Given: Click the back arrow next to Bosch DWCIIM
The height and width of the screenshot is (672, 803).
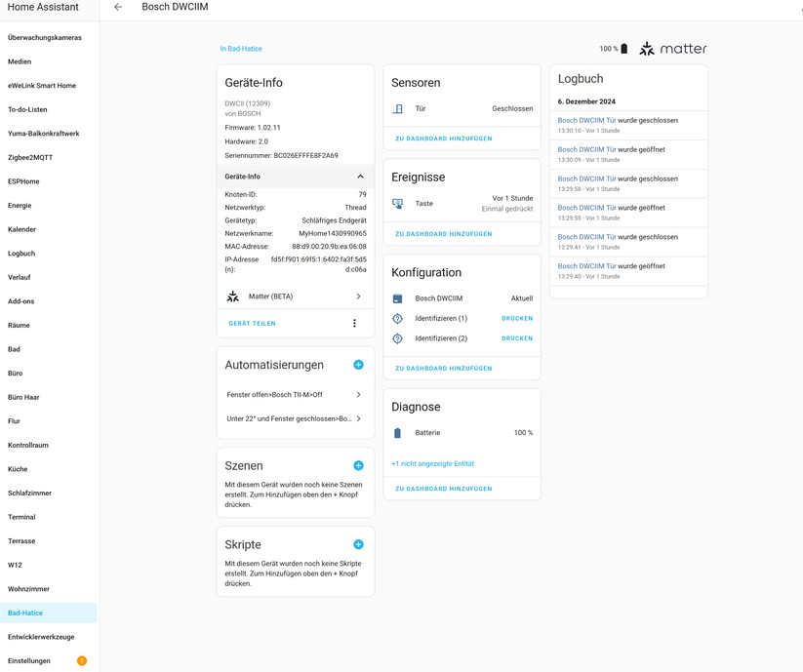Looking at the screenshot, I should pos(116,7).
